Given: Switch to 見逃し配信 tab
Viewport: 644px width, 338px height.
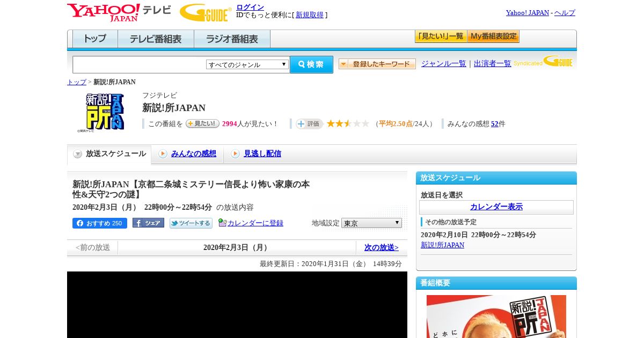Looking at the screenshot, I should (262, 154).
